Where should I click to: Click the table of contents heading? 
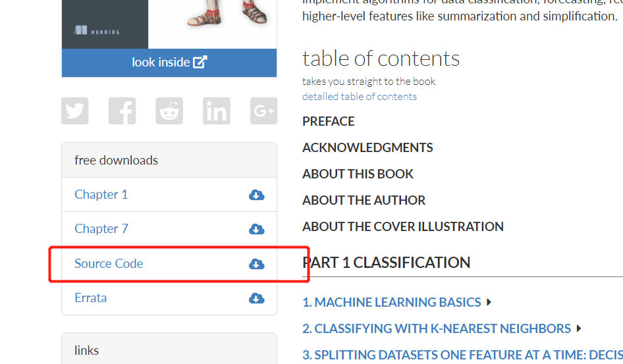381,59
